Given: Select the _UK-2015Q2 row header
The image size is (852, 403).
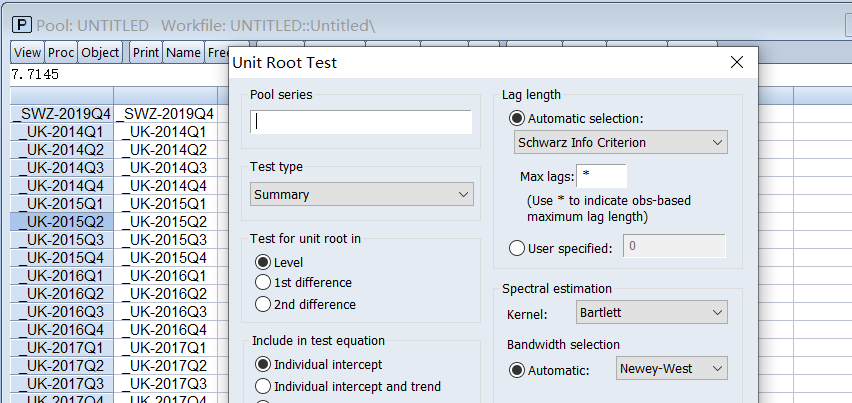Looking at the screenshot, I should point(60,221).
